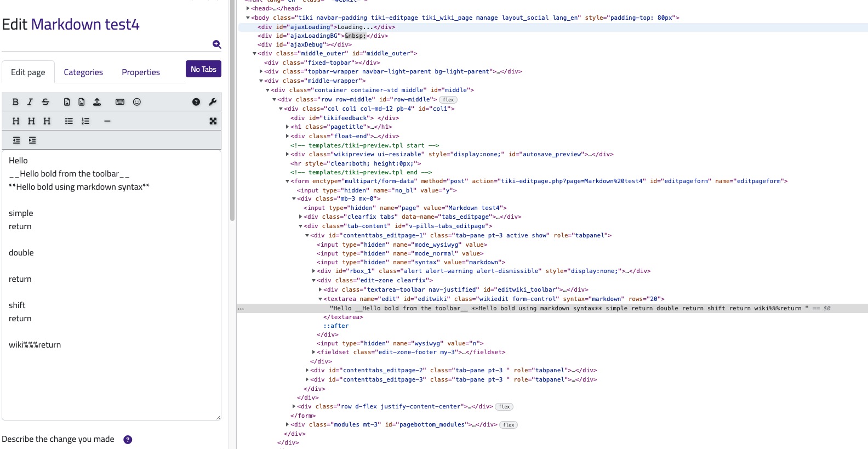
Task: Apply bold formatting from the toolbar
Action: (15, 102)
